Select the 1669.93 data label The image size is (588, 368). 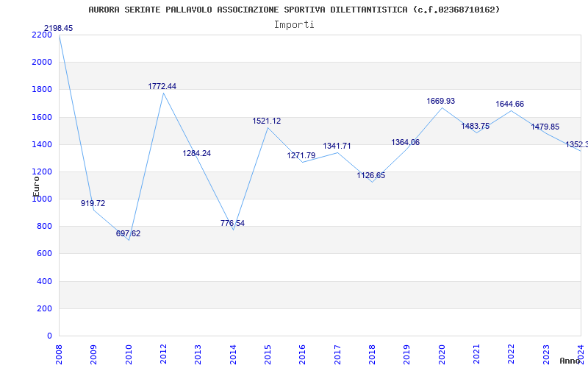[x=440, y=101]
